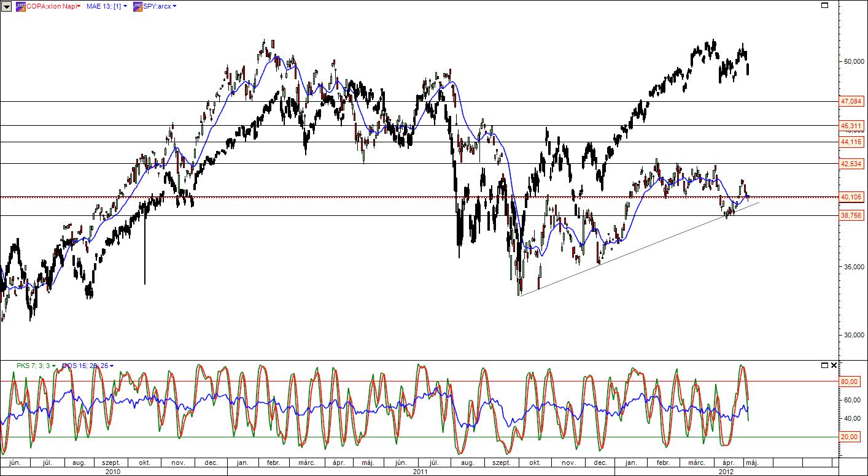Open the COPA:xlon Napi instrument dropdown
The image size is (868, 476).
coord(53,6)
